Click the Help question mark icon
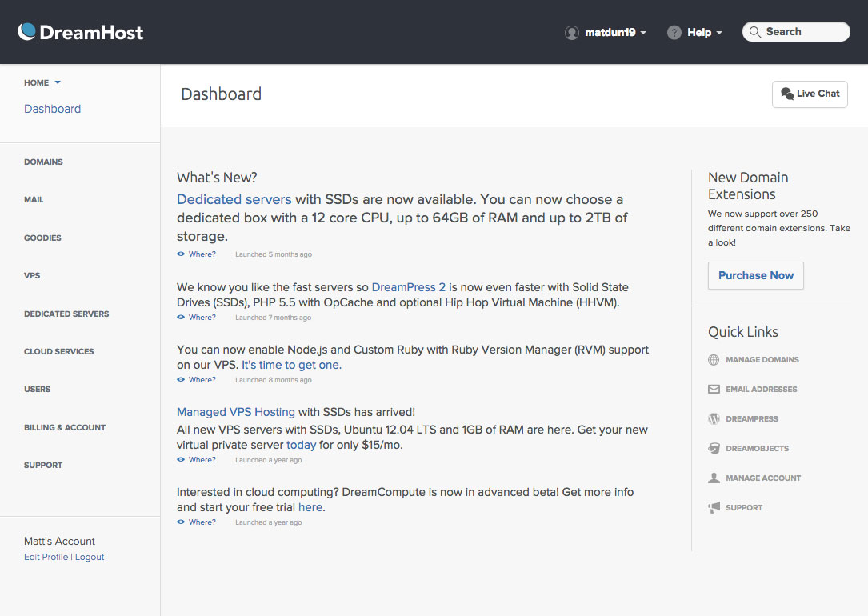Viewport: 868px width, 616px height. pyautogui.click(x=674, y=33)
